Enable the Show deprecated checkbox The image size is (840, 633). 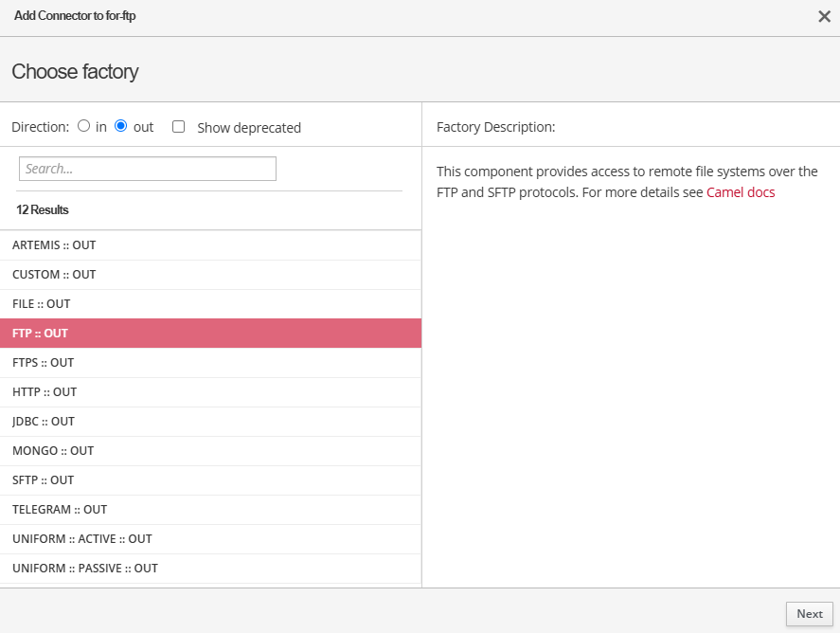pyautogui.click(x=178, y=127)
